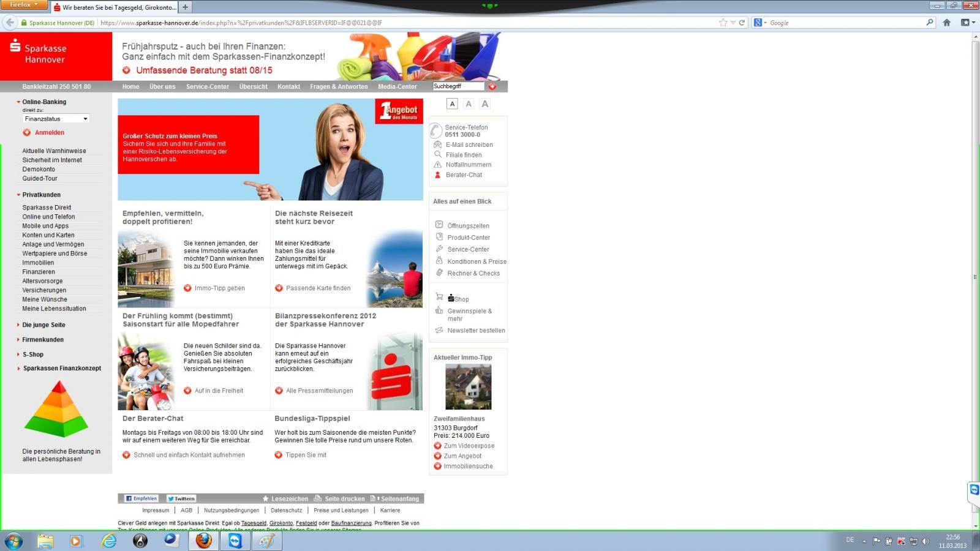Open the Sicherheit im Internet link
Image resolution: width=980 pixels, height=551 pixels.
click(x=52, y=160)
